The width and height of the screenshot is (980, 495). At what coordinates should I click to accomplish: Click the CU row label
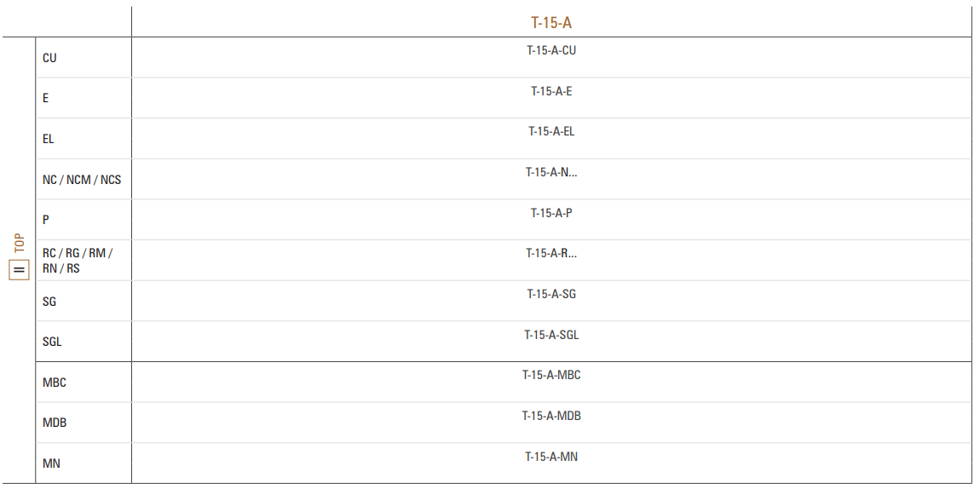[x=49, y=58]
